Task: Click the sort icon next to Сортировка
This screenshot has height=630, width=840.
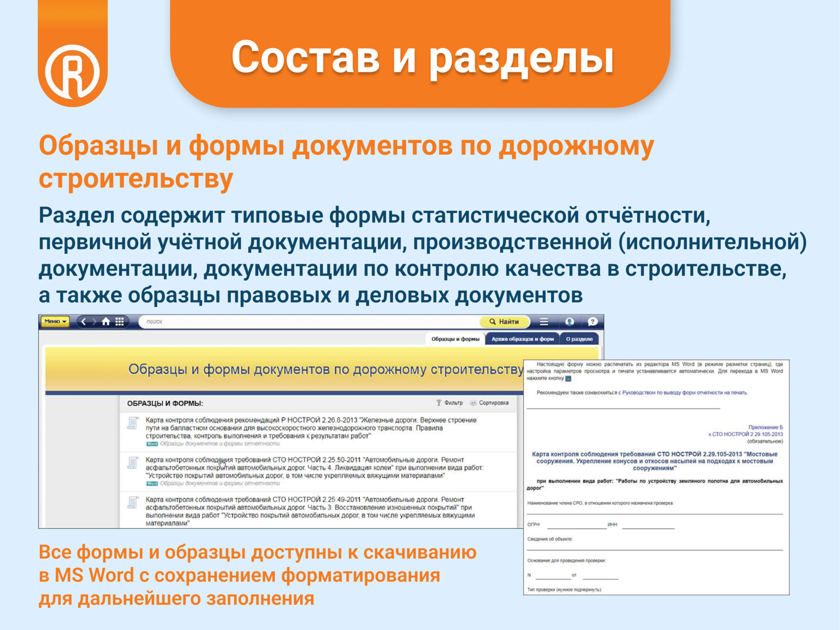Action: 473,403
